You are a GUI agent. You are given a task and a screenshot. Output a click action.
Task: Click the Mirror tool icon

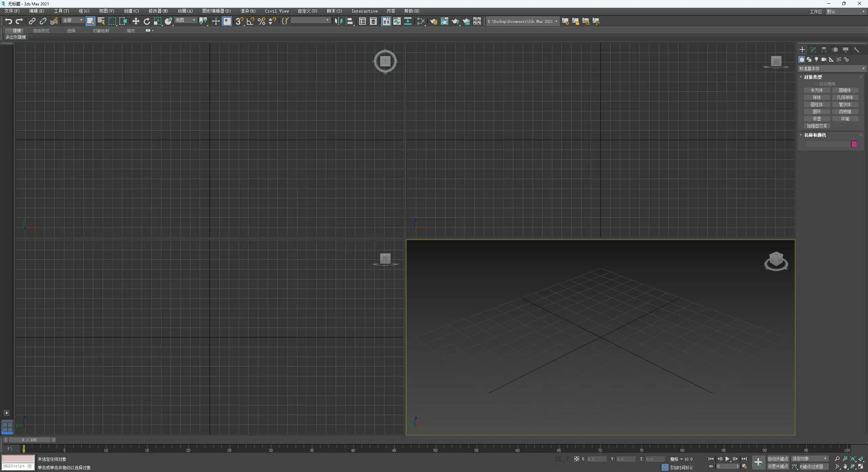(338, 21)
